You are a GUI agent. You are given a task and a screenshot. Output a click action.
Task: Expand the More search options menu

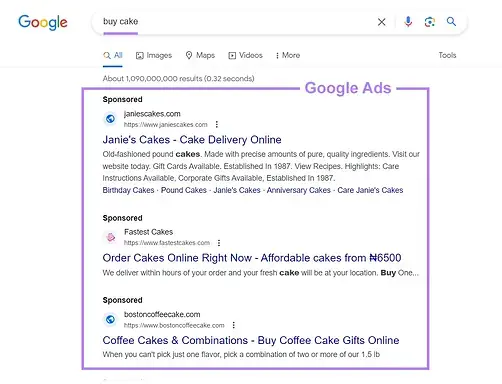coord(288,55)
